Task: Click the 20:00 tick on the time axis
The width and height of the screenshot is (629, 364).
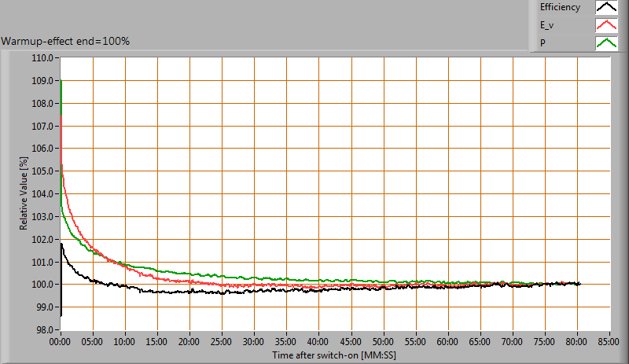Action: point(190,343)
